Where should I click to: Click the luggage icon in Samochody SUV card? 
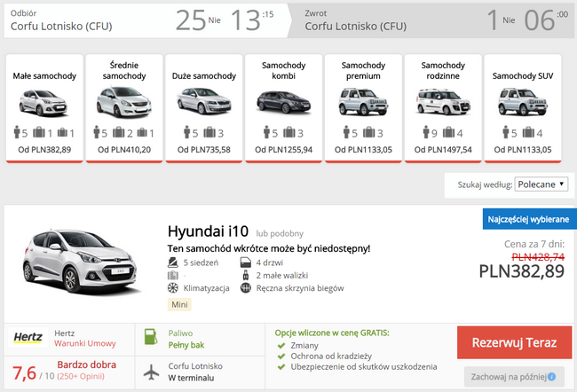point(528,131)
